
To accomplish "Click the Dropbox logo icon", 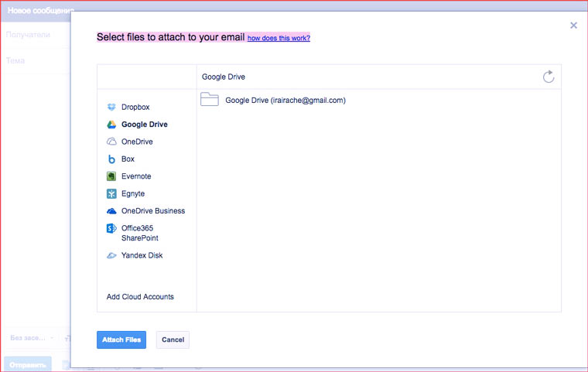I will tap(111, 108).
